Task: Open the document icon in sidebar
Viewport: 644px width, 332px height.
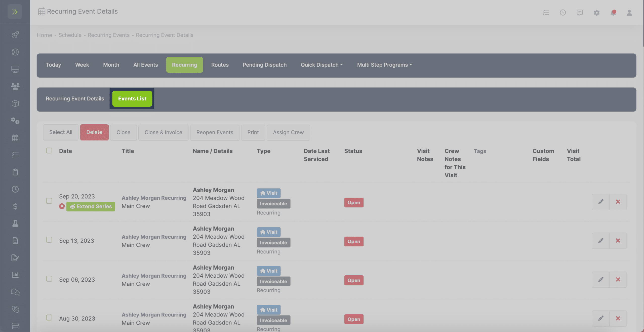Action: click(15, 241)
